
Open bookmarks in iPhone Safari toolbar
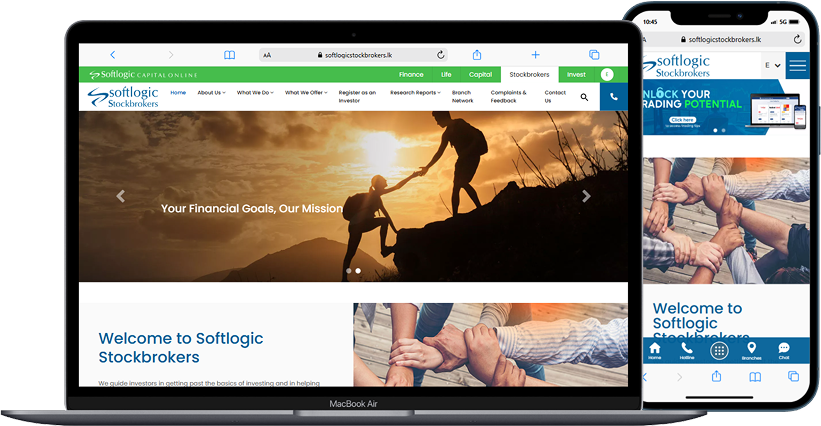click(755, 377)
